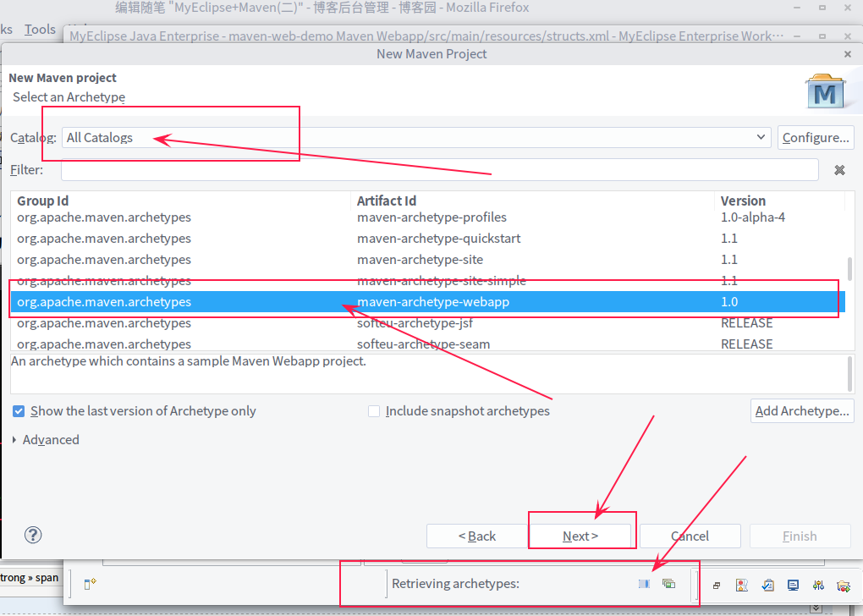863x616 pixels.
Task: Open the Tasks checklist icon in MyEclipse bottom bar
Action: point(767,586)
